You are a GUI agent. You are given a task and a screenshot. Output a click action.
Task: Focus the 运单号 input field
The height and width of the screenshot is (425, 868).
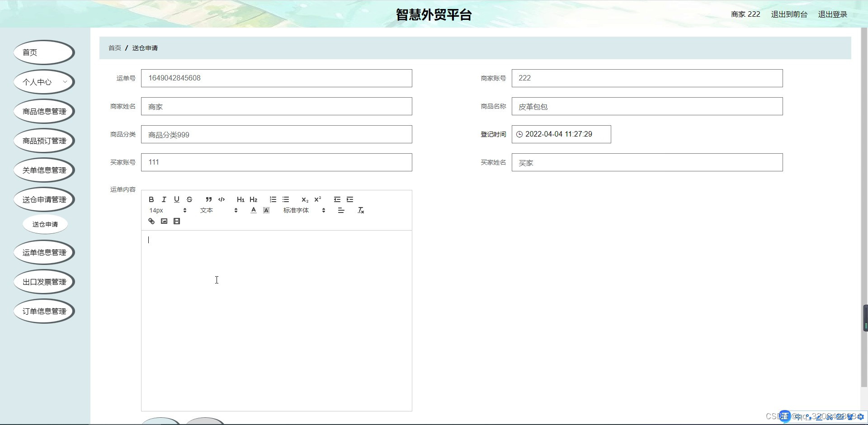[277, 78]
